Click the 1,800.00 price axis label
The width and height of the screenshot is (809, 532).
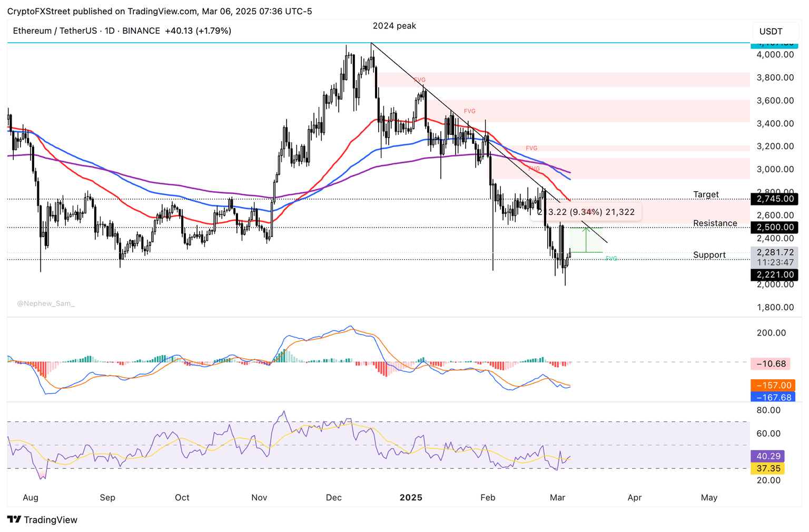click(775, 307)
